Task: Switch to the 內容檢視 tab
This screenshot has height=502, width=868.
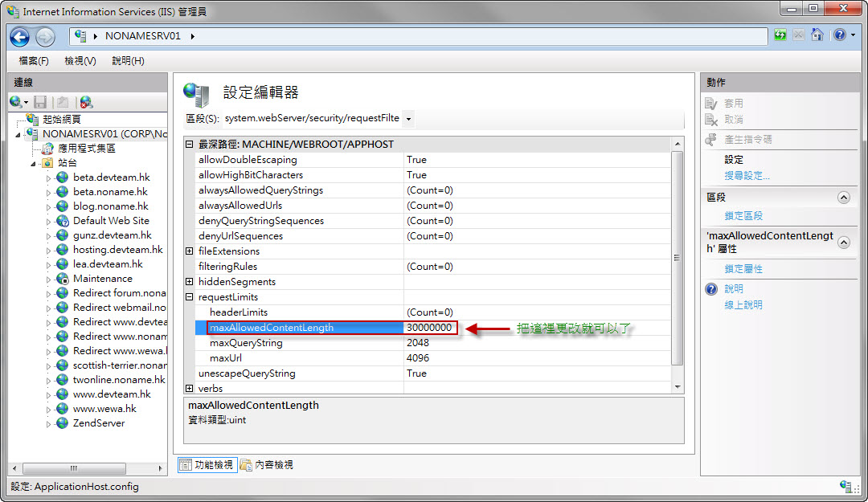Action: 266,464
